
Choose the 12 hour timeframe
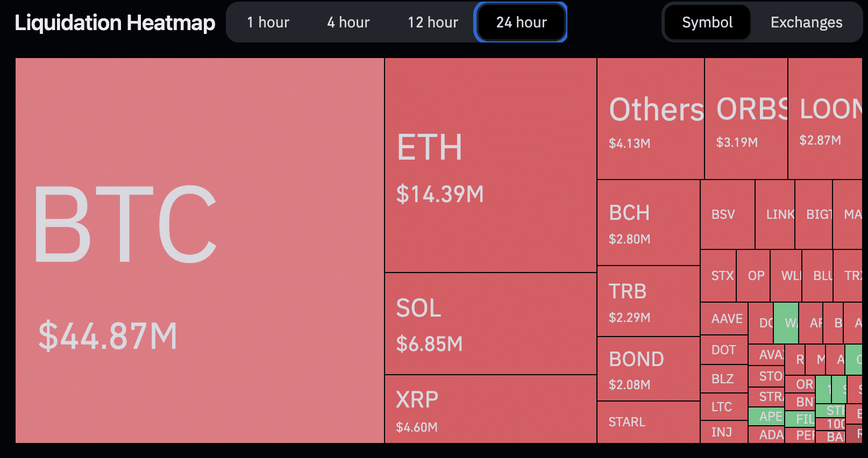pos(432,23)
